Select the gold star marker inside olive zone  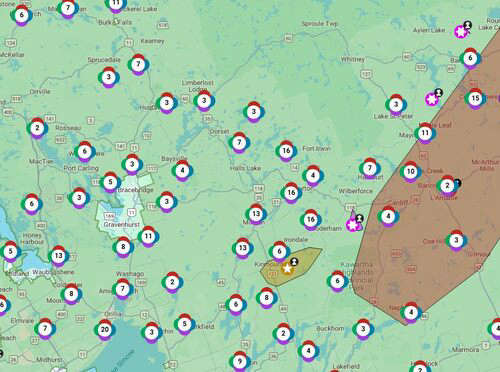pyautogui.click(x=287, y=268)
